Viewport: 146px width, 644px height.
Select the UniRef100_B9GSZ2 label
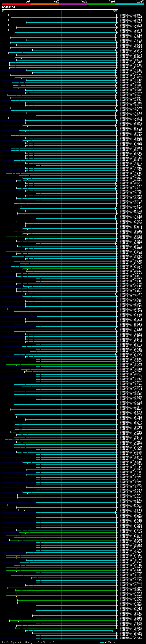131,321
